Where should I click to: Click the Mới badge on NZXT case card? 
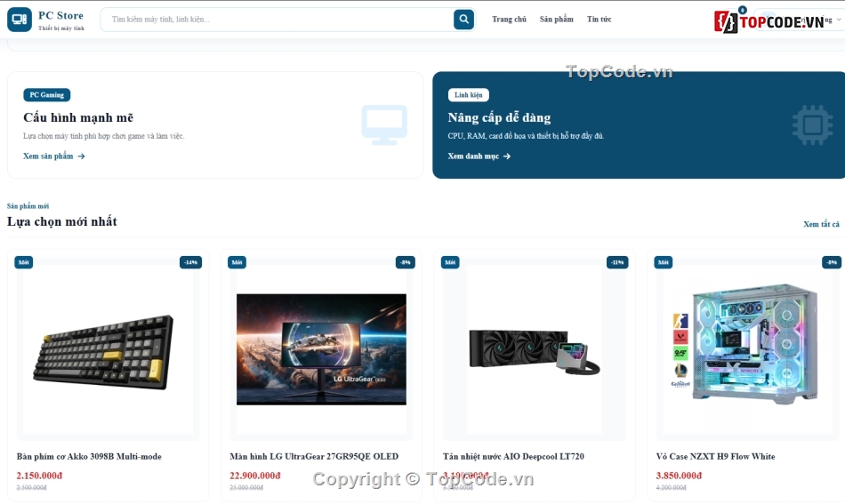[x=664, y=262]
